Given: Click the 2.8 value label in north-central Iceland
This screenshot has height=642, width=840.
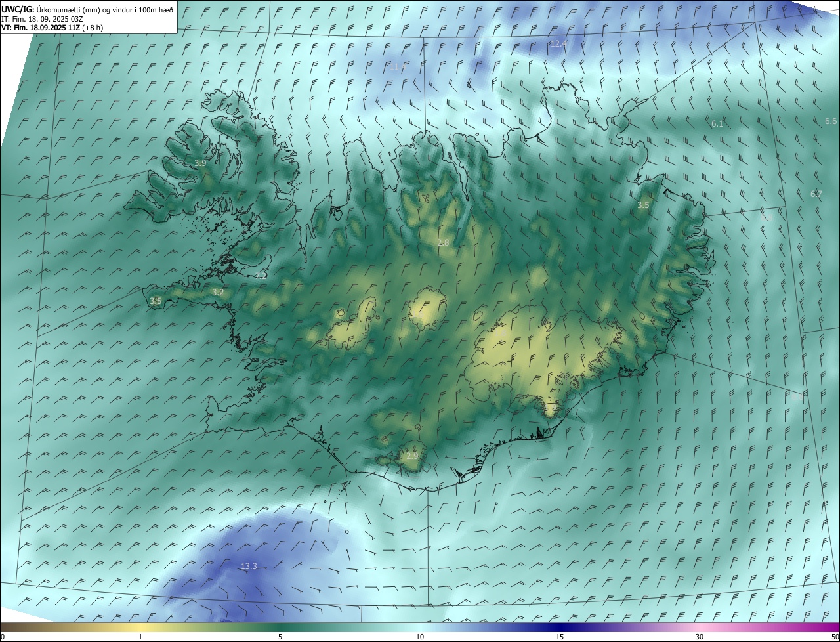Looking at the screenshot, I should (x=444, y=242).
